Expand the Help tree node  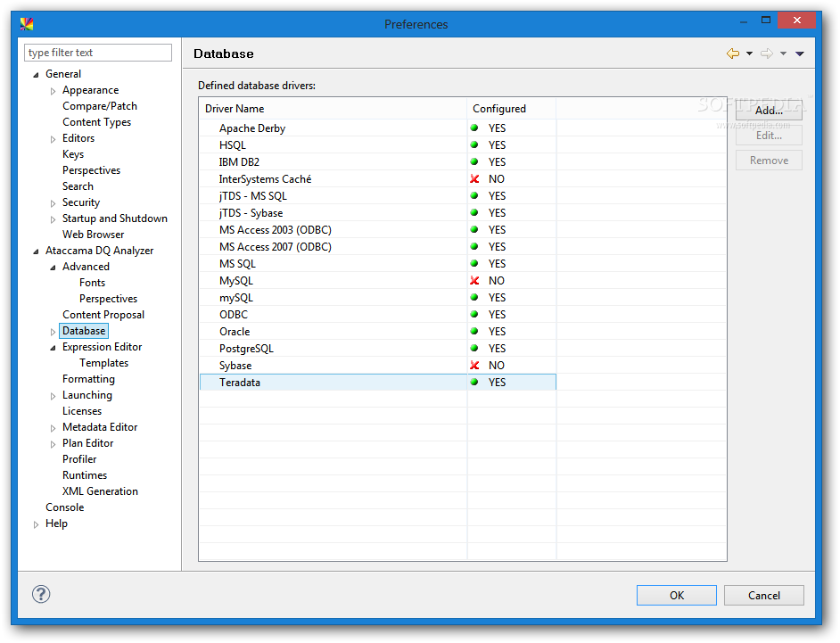pos(36,524)
